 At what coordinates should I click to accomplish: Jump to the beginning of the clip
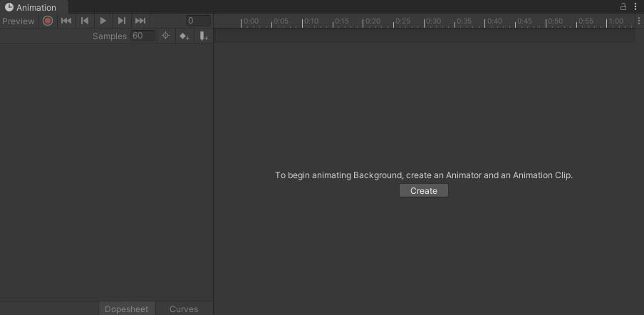pyautogui.click(x=66, y=21)
